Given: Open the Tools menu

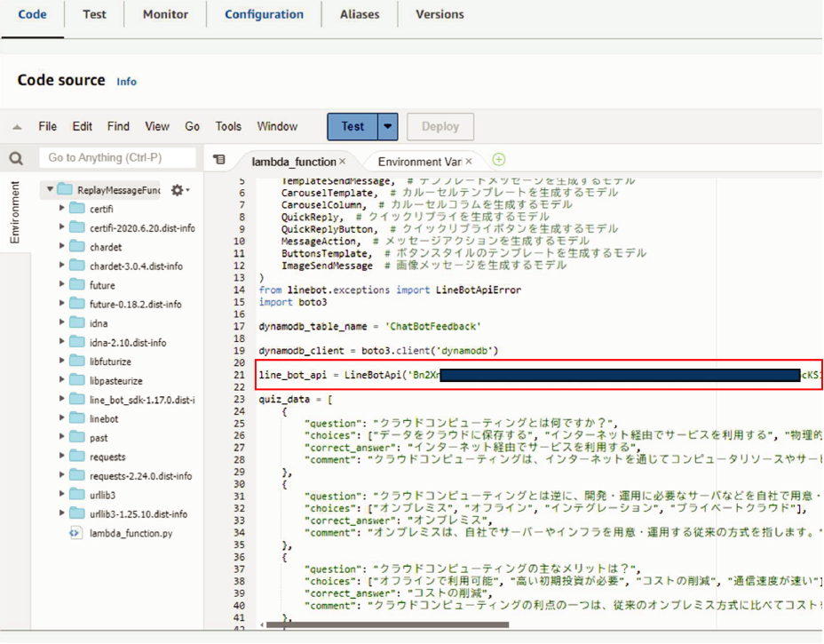Looking at the screenshot, I should tap(228, 127).
